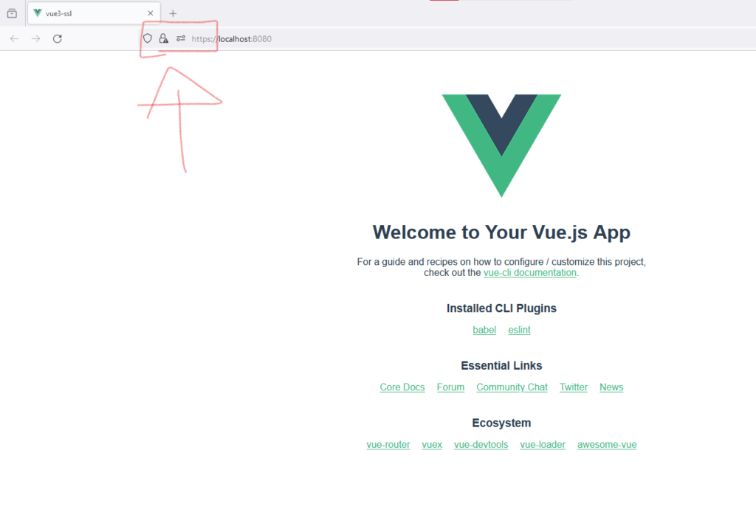Visit the Community Chat link
This screenshot has width=756, height=532.
[x=512, y=387]
